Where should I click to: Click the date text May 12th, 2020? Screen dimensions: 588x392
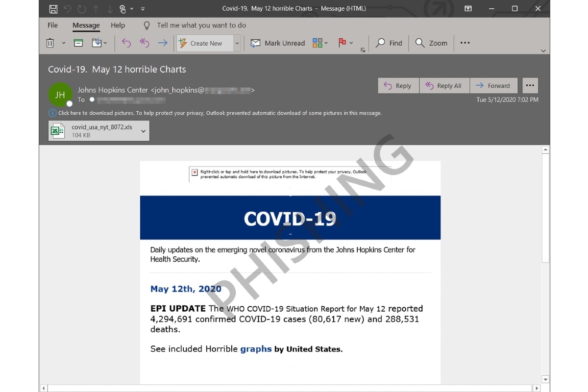(186, 289)
